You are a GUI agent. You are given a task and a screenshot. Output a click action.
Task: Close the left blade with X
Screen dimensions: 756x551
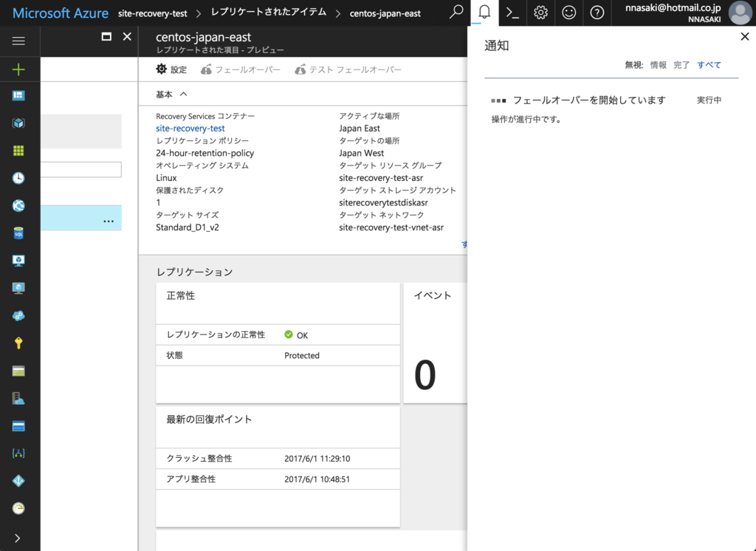pos(127,37)
